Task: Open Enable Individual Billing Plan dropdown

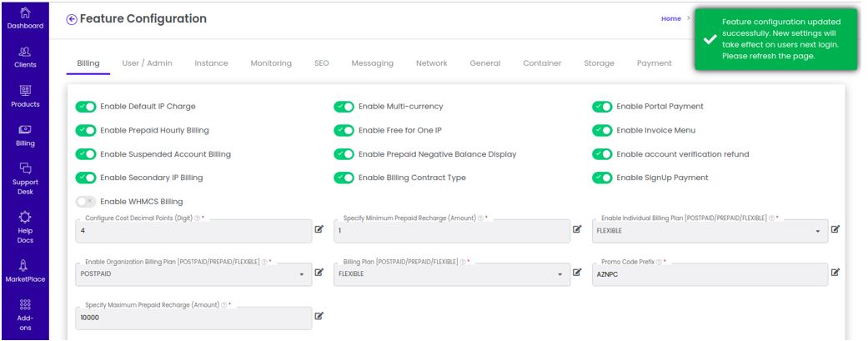Action: 710,231
